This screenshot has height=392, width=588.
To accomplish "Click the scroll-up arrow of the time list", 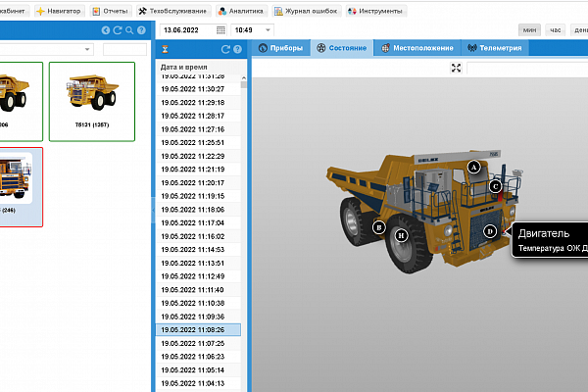I will (244, 78).
